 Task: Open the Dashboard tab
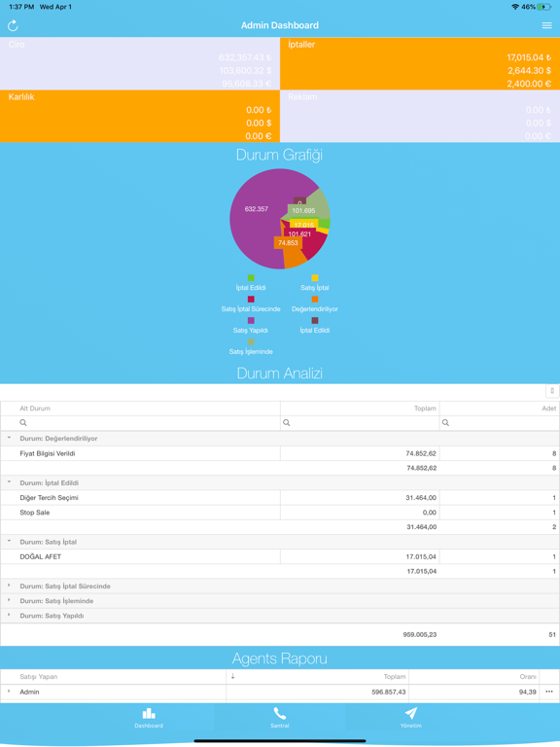[149, 718]
